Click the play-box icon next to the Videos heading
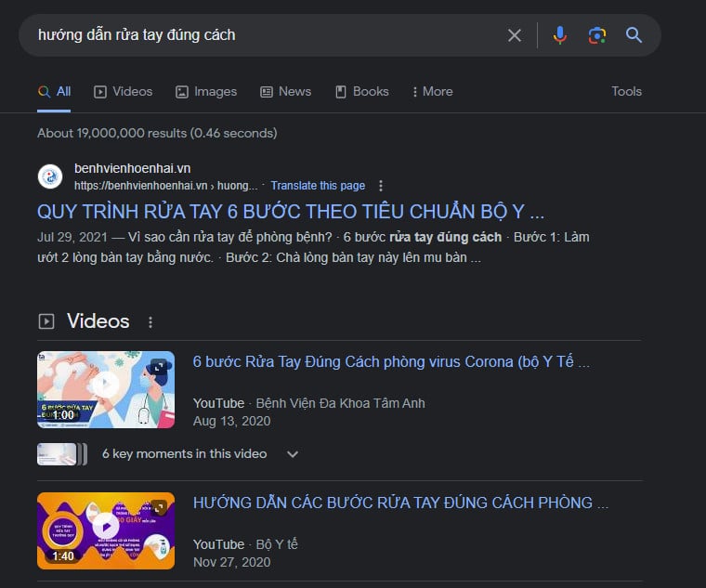The height and width of the screenshot is (588, 706). click(46, 321)
